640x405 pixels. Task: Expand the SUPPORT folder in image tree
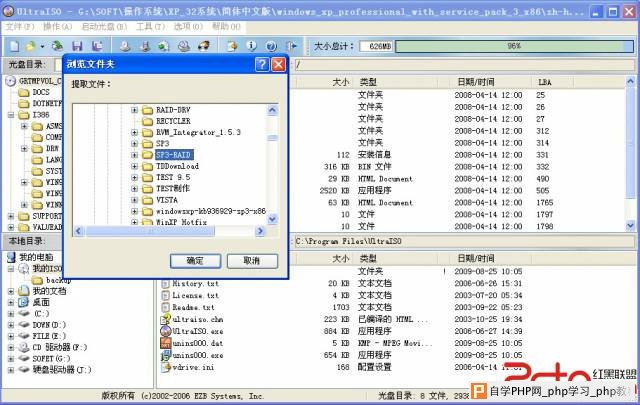pos(11,216)
